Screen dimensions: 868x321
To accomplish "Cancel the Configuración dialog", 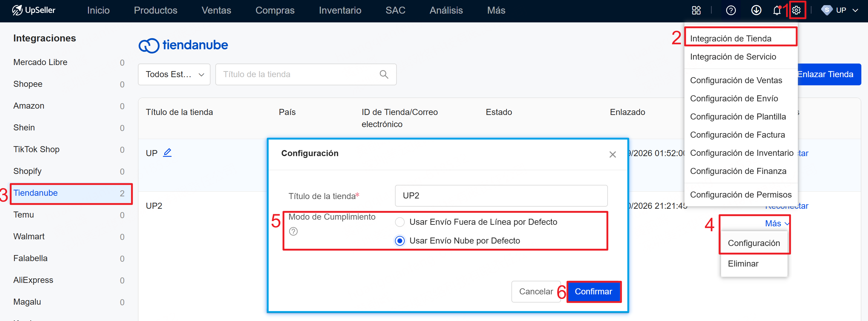I will (x=536, y=291).
